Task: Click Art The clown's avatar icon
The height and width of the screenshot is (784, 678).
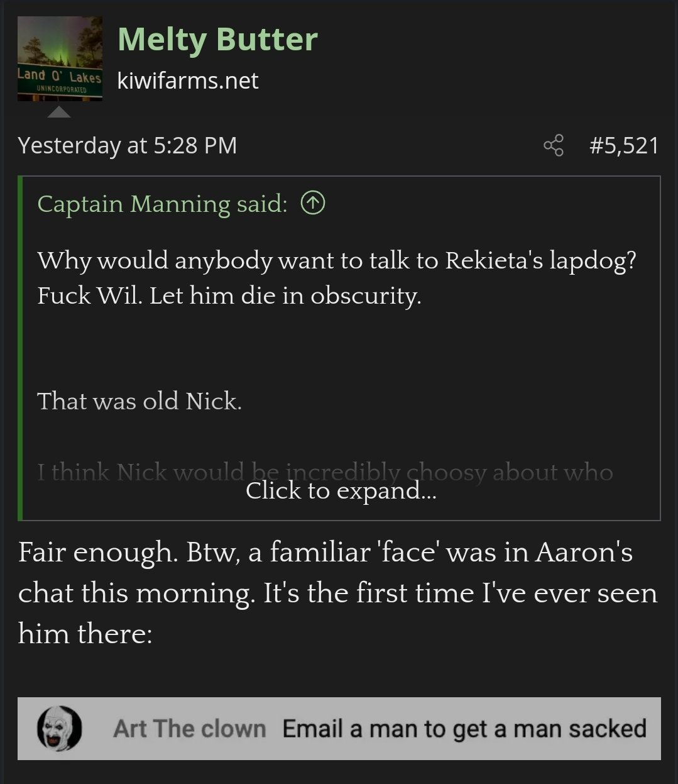Action: [59, 728]
